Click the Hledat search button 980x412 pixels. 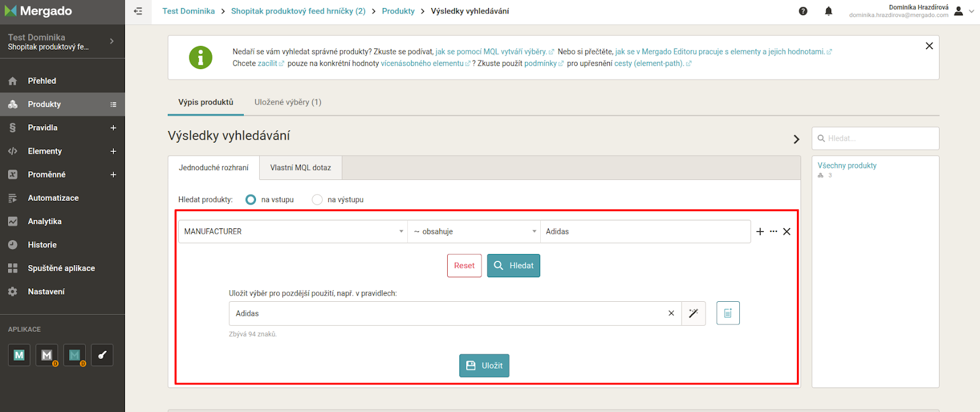(513, 266)
